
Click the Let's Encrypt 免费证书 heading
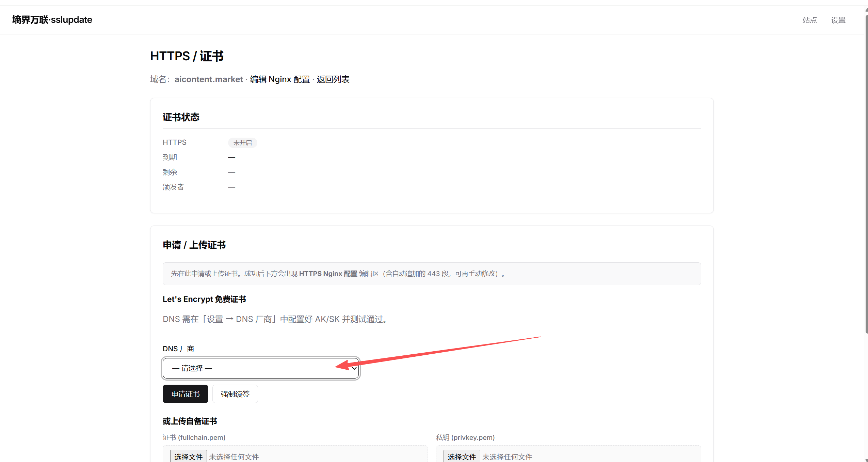pyautogui.click(x=204, y=299)
